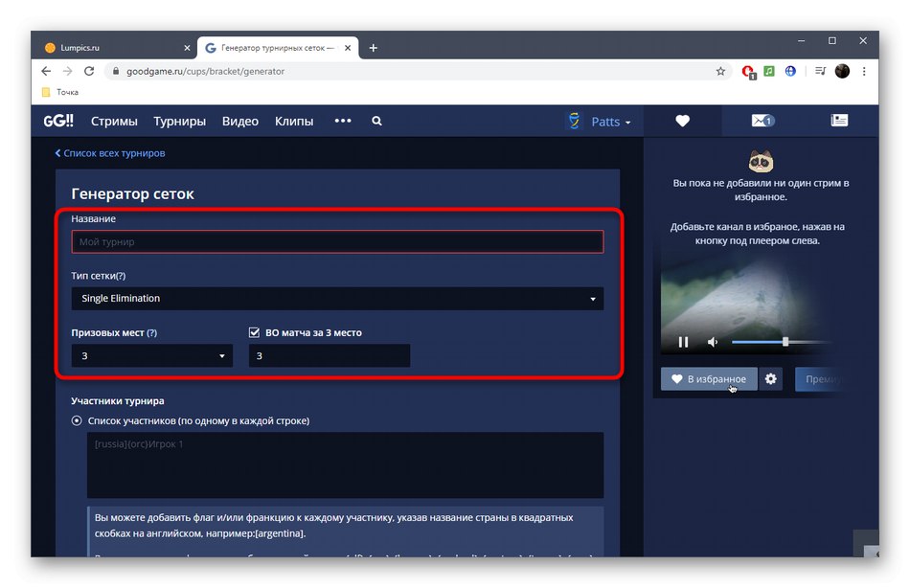Click the Генератор сеток heading
The height and width of the screenshot is (588, 910).
pyautogui.click(x=132, y=193)
